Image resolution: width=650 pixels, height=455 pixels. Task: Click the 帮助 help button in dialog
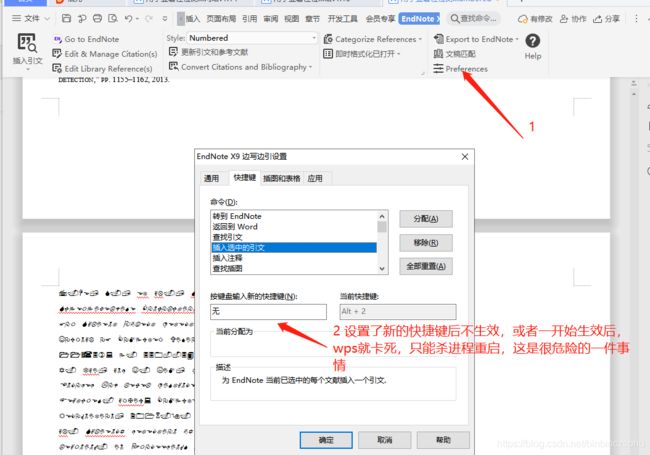tap(443, 440)
